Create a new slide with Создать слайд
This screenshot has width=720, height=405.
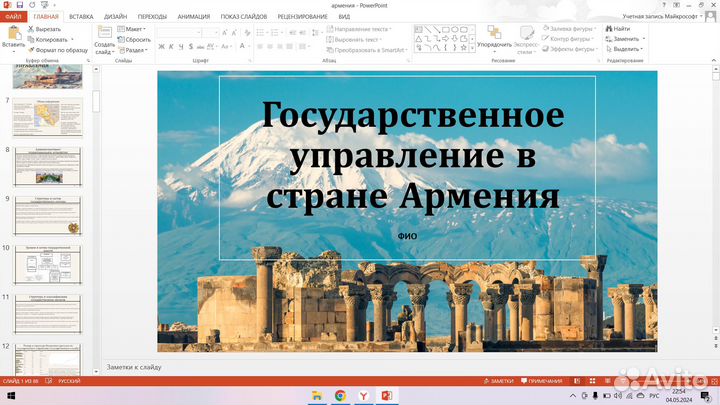click(x=104, y=40)
